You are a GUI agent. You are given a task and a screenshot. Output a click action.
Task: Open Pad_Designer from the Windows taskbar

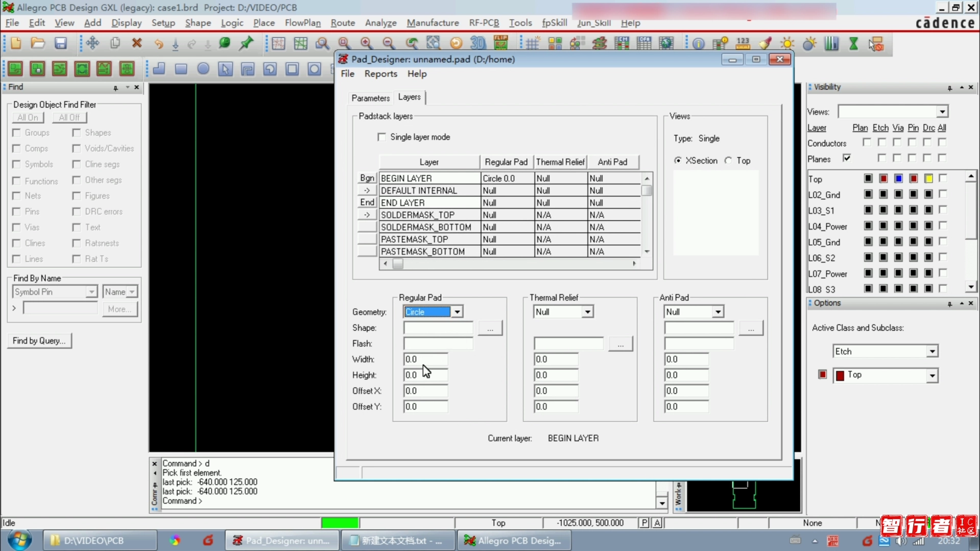[282, 541]
